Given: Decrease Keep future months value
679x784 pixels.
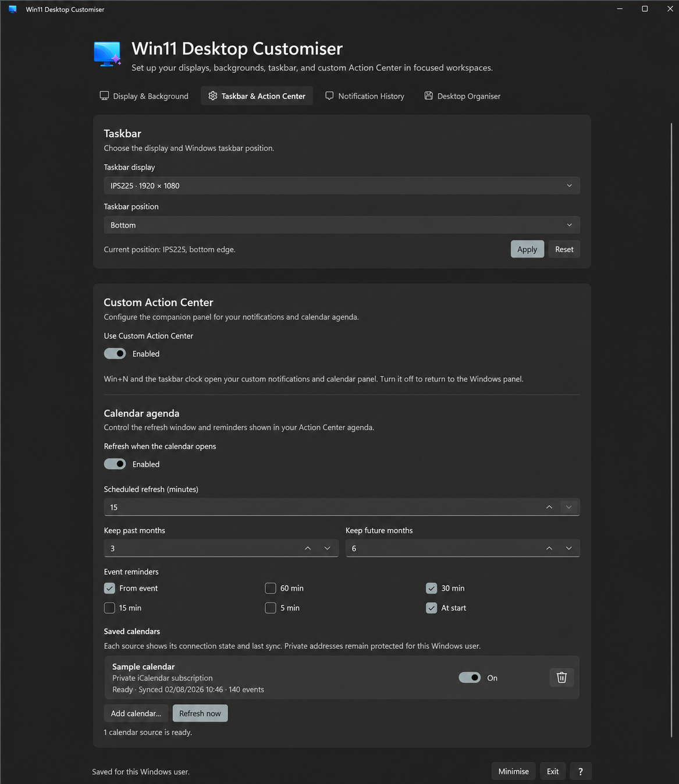Looking at the screenshot, I should pyautogui.click(x=569, y=548).
